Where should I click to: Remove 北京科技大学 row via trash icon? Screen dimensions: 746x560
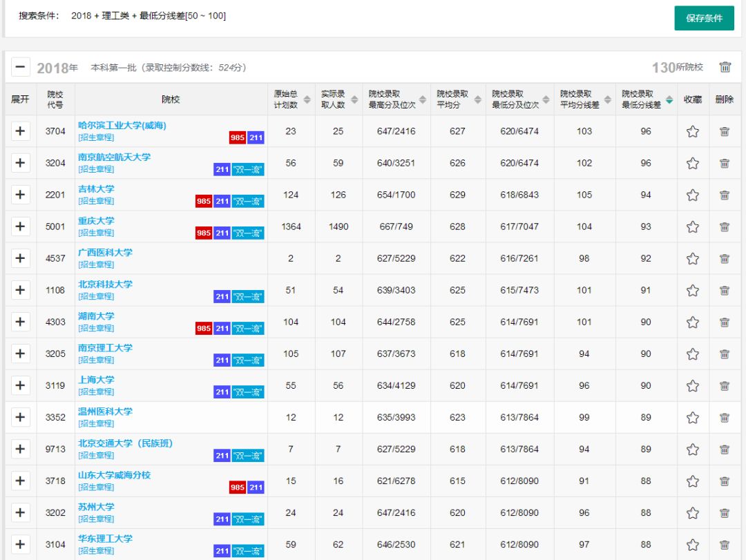tap(725, 290)
